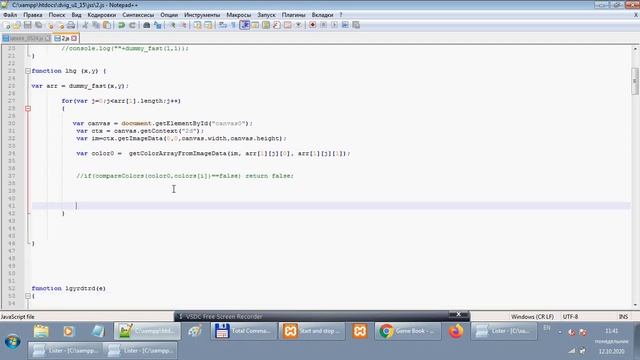The height and width of the screenshot is (360, 640).
Task: Open the Файл menu
Action: [x=10, y=15]
